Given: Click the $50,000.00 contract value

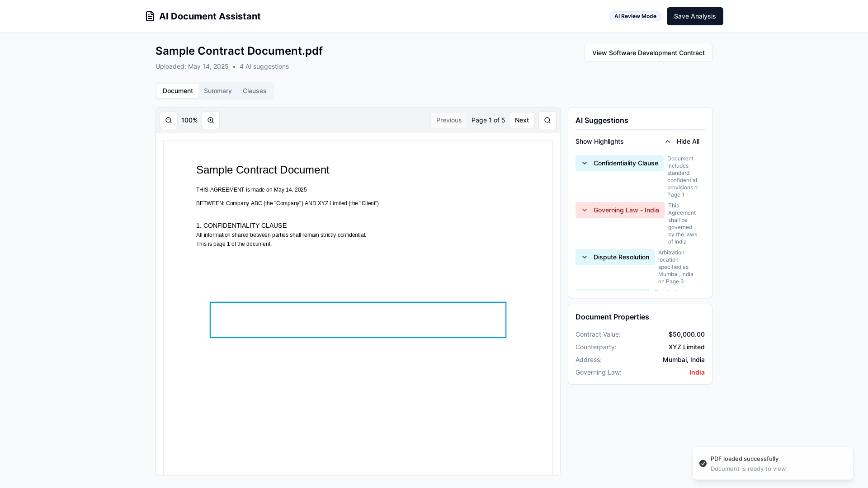Looking at the screenshot, I should [686, 334].
